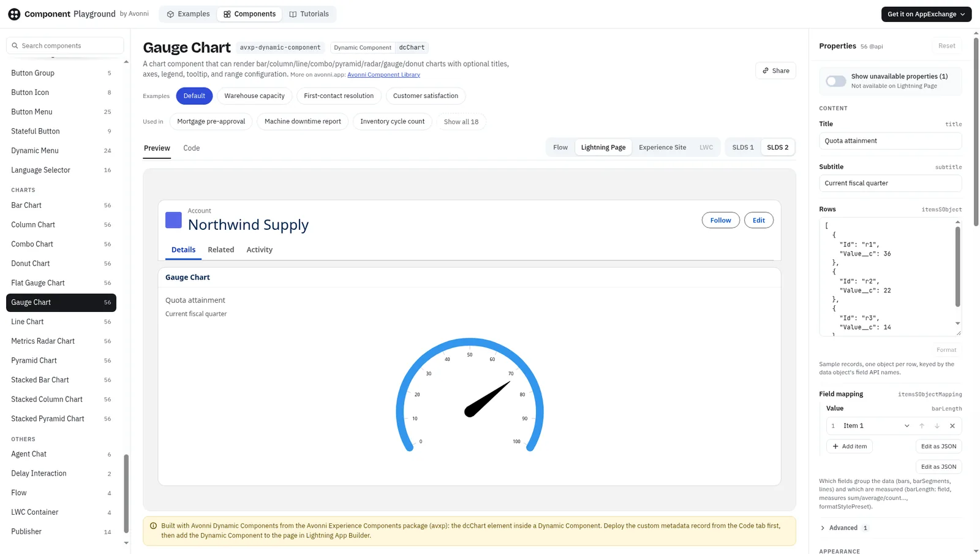Viewport: 980px width, 554px height.
Task: Open the Examples top tab
Action: click(x=188, y=14)
